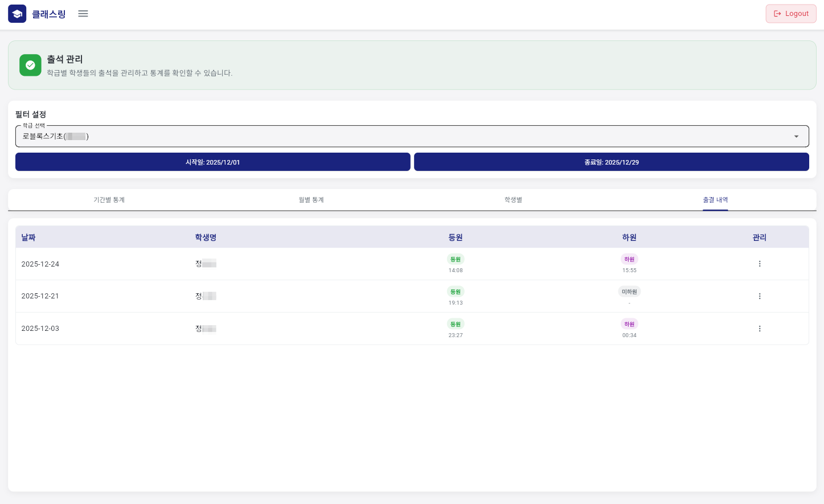Expand the class selection dropdown arrow
The height and width of the screenshot is (504, 824).
pyautogui.click(x=796, y=137)
